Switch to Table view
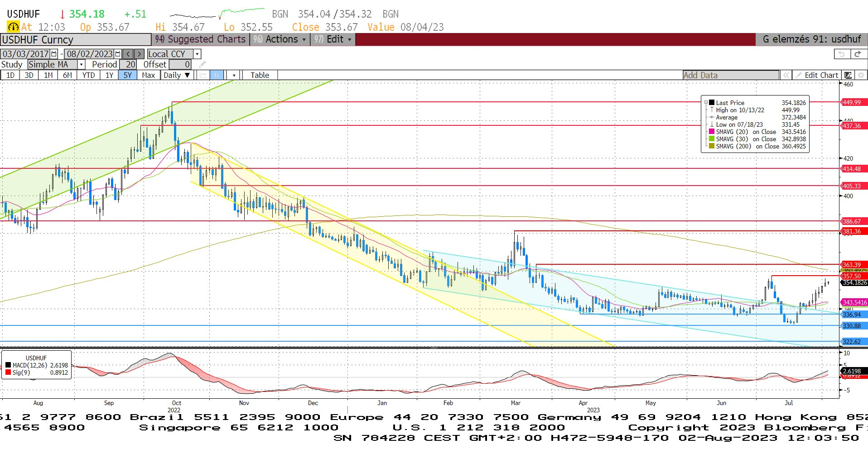Viewport: 868px width, 463px height. pos(260,75)
